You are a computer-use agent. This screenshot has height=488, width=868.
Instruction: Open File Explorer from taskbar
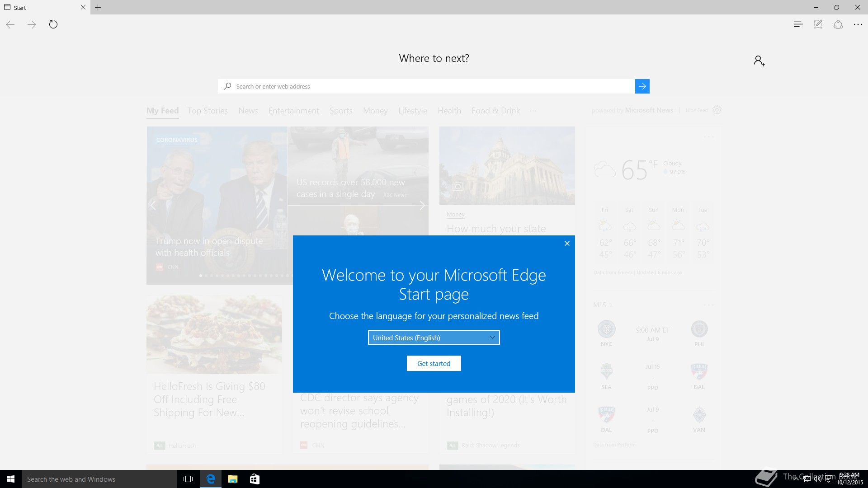[232, 479]
